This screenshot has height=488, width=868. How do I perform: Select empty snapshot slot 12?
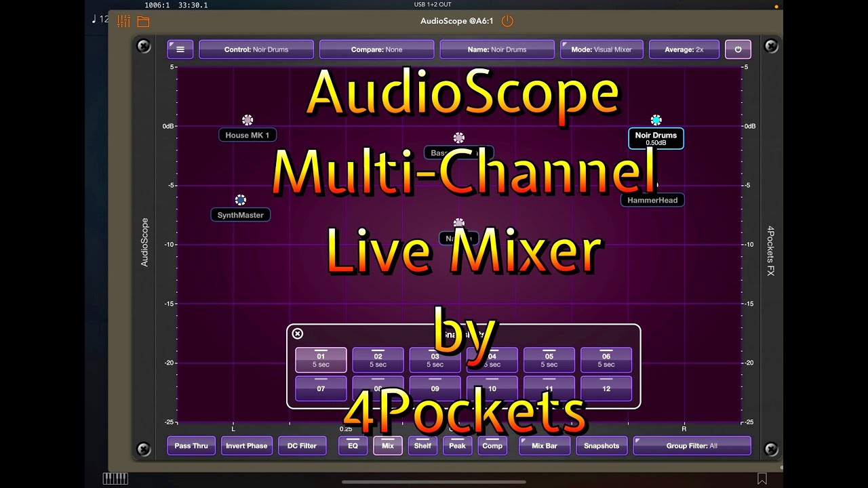tap(606, 389)
